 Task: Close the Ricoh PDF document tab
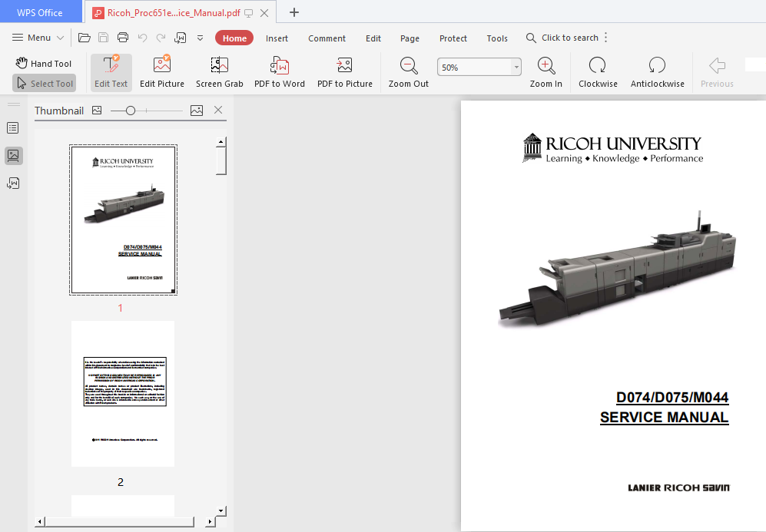(x=264, y=13)
